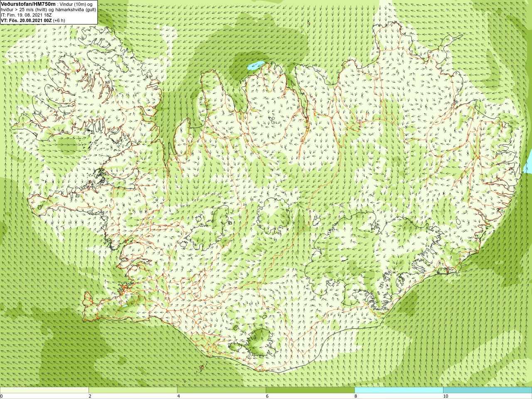Click the "Veðurstofan/HM750m" title text

[28, 4]
